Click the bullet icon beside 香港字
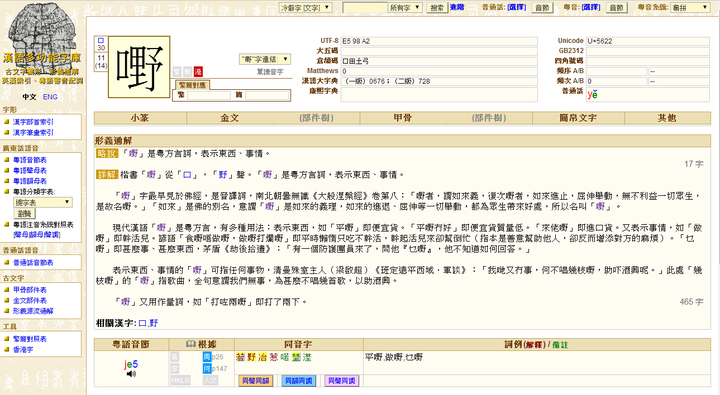The width and height of the screenshot is (720, 395). coord(7,349)
